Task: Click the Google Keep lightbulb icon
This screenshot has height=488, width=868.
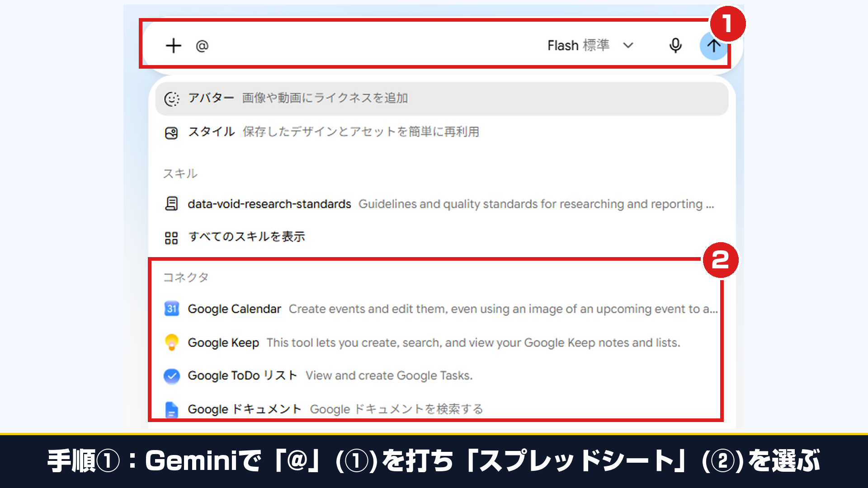Action: click(x=171, y=343)
